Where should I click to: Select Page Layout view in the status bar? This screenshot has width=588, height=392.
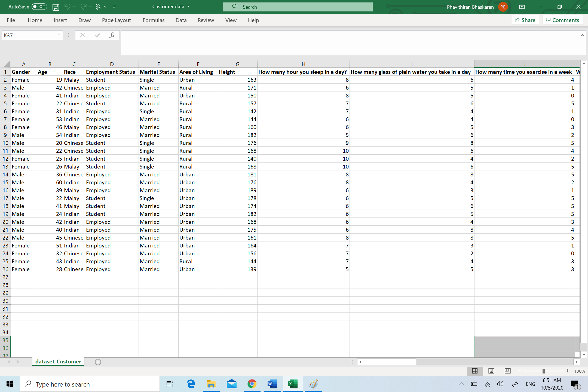click(491, 371)
